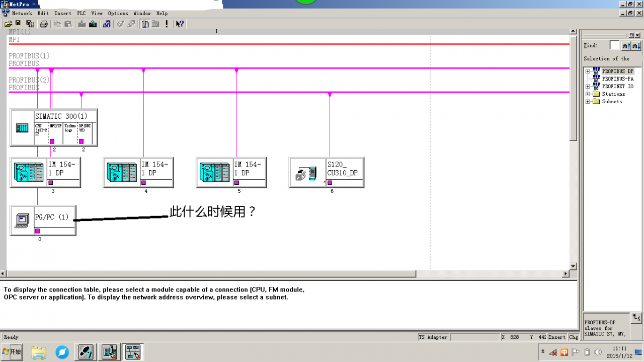Select PROFIBUS-PA in the catalog tree
Image resolution: width=644 pixels, height=362 pixels.
tap(617, 79)
